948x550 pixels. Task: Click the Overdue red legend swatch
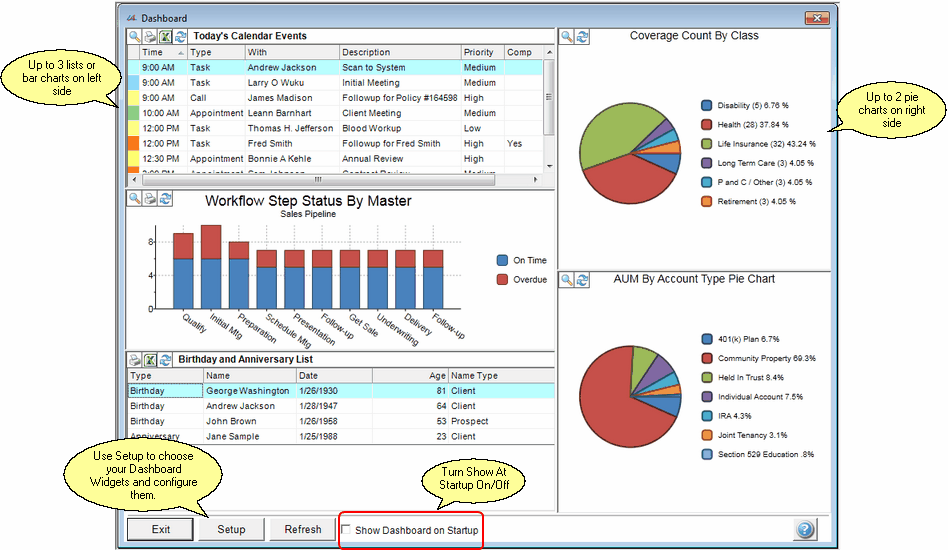pos(503,279)
